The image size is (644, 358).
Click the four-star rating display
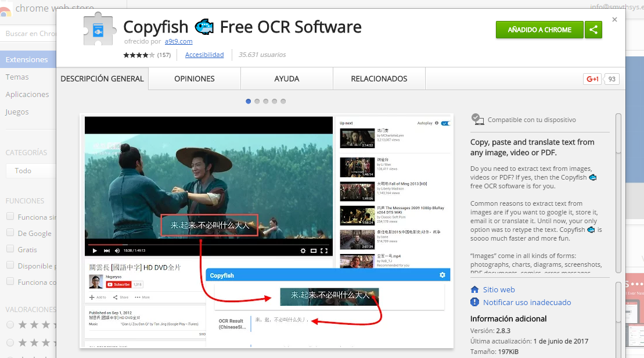coord(139,55)
